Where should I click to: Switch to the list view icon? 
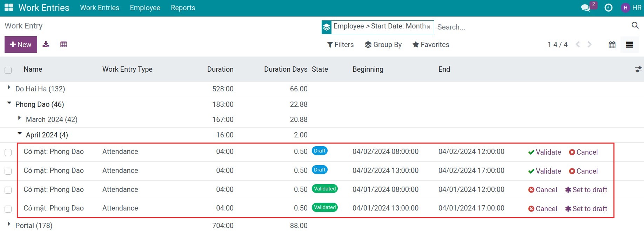pyautogui.click(x=630, y=45)
